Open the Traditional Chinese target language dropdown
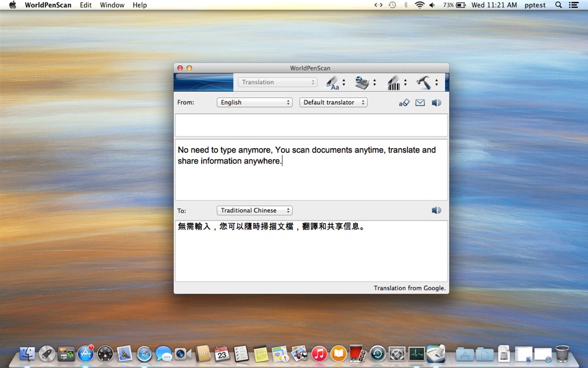Viewport: 588px width, 368px height. pyautogui.click(x=254, y=210)
